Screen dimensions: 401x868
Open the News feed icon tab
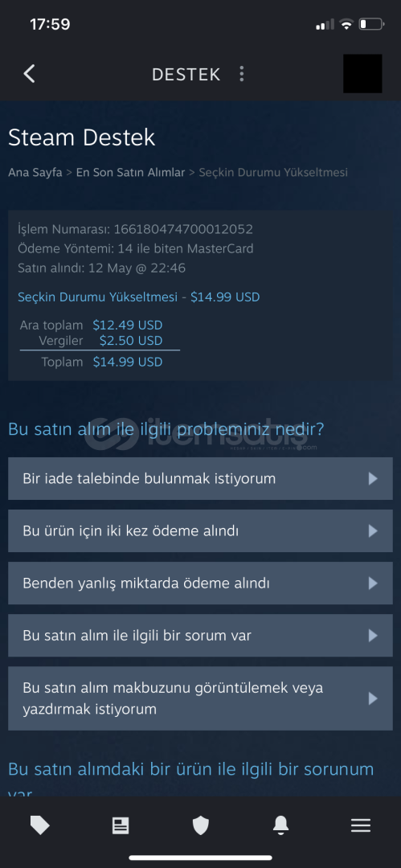point(121,826)
